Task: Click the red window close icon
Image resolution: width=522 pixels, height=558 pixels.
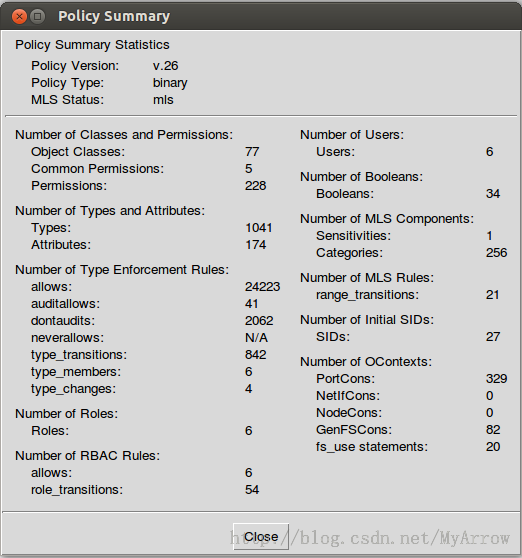Action: [19, 16]
